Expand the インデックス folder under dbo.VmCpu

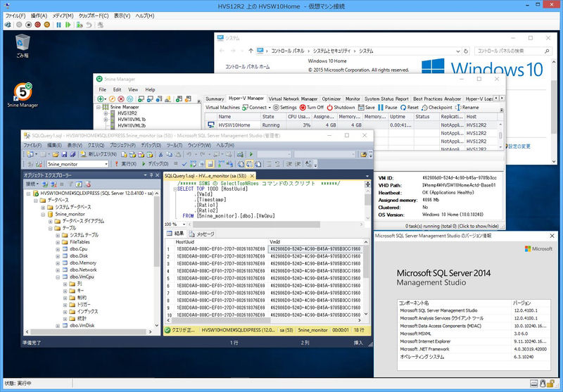click(65, 312)
